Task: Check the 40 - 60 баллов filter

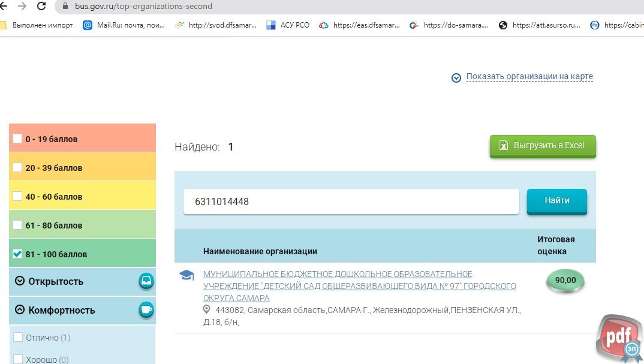Action: (x=17, y=196)
